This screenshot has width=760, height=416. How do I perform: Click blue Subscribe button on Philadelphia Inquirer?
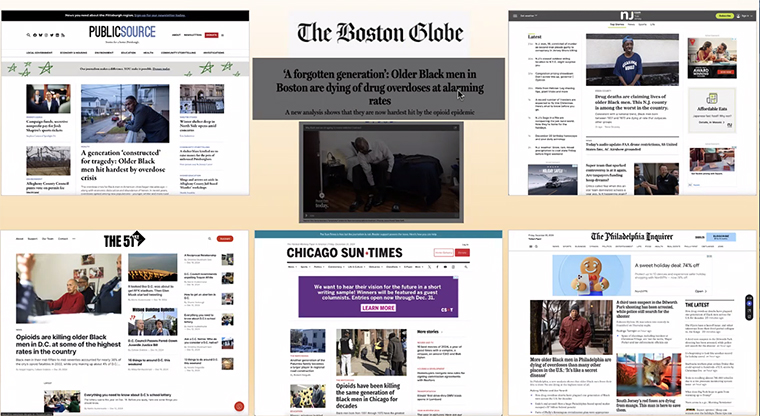[721, 237]
